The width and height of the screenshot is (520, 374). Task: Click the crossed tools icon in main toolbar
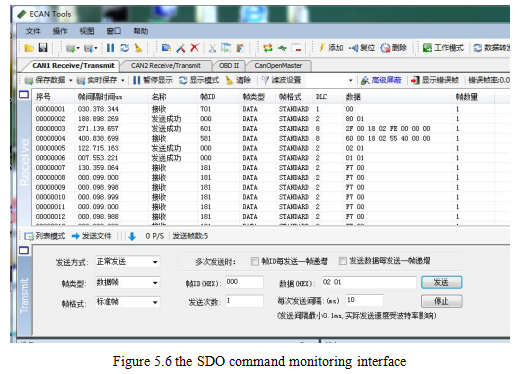coord(180,48)
